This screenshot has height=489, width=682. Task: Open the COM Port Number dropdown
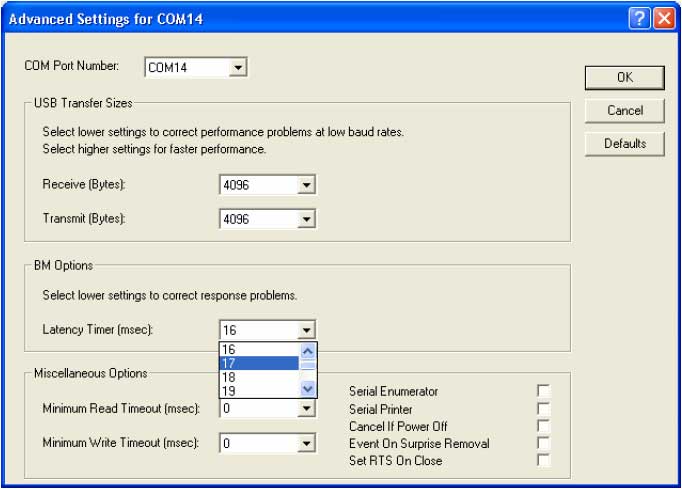(238, 67)
